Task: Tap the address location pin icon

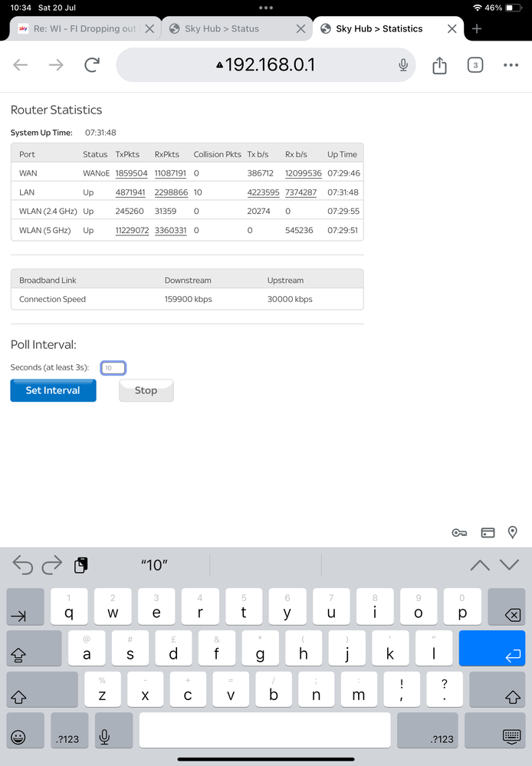Action: pyautogui.click(x=513, y=533)
